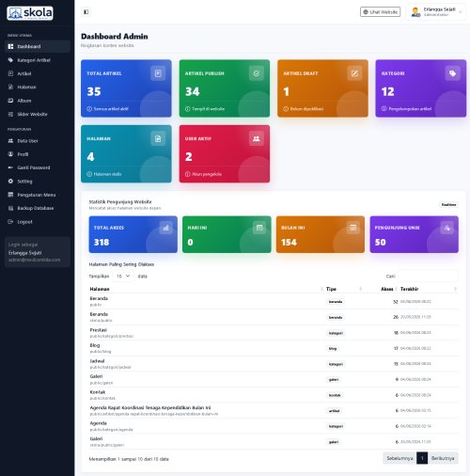470x476 pixels.
Task: Click the Halaman document icon
Action: coord(10,87)
